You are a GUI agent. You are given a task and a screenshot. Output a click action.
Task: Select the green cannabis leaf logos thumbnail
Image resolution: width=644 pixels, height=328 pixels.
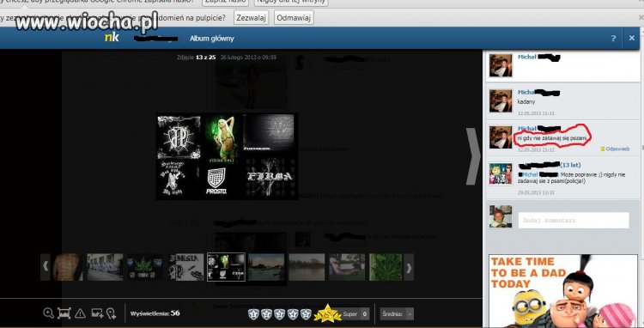145,267
